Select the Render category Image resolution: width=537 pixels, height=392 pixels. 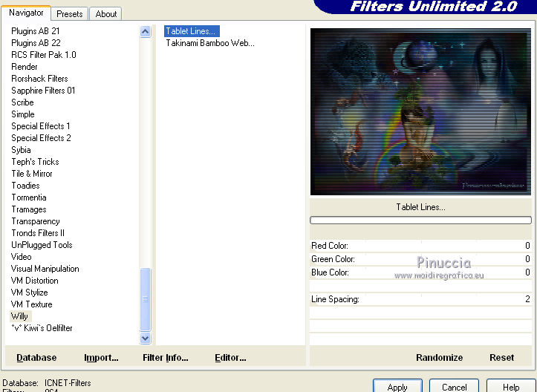pyautogui.click(x=25, y=67)
